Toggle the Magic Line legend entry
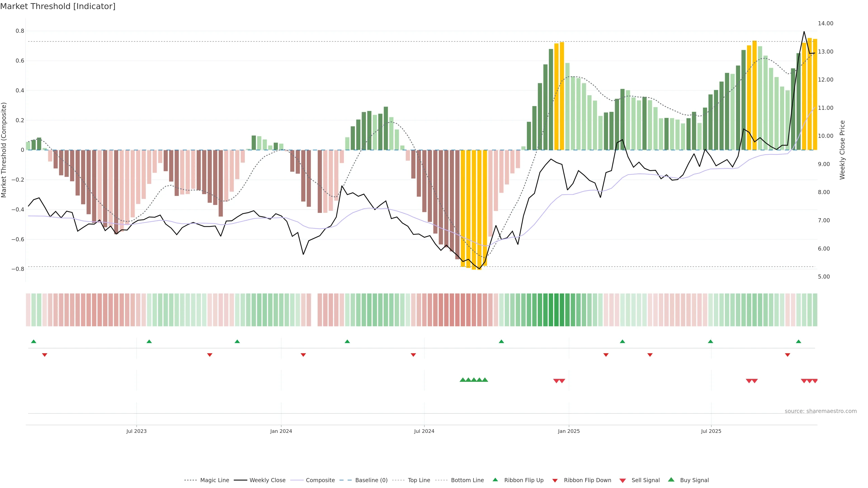The width and height of the screenshot is (868, 488). pos(214,480)
